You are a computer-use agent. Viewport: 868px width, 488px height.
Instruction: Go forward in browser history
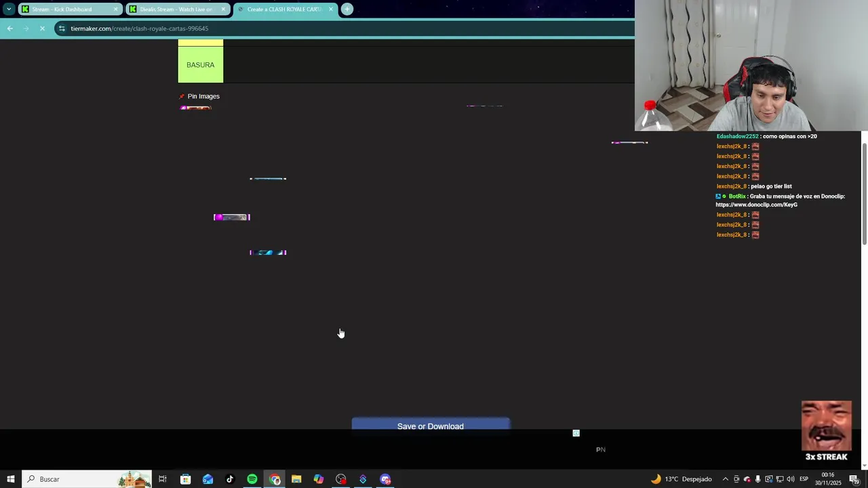point(26,28)
